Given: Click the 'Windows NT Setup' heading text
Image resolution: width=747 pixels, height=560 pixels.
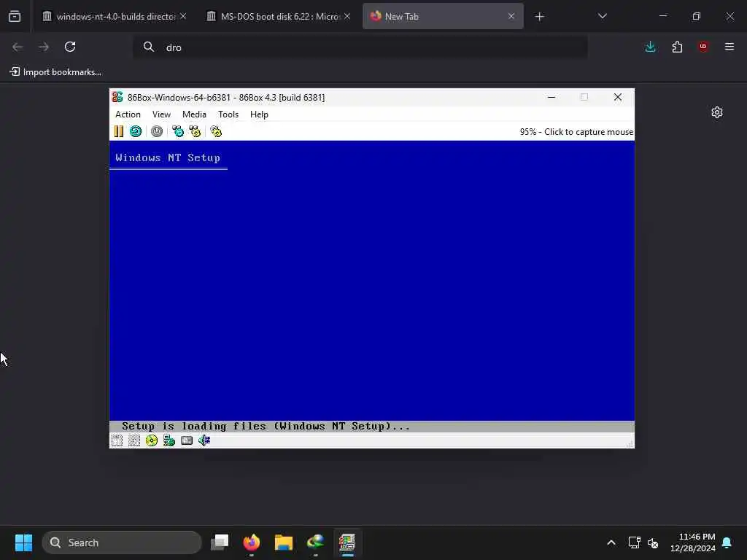Looking at the screenshot, I should [x=168, y=157].
